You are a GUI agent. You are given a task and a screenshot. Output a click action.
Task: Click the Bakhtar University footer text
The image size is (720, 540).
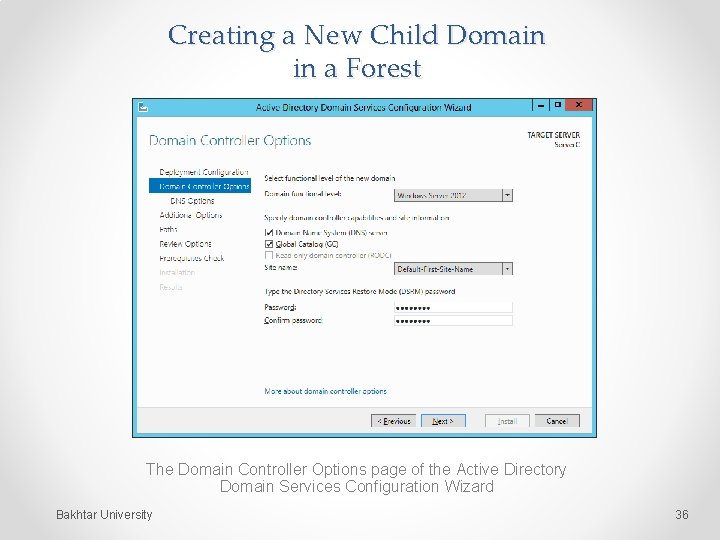[x=104, y=514]
